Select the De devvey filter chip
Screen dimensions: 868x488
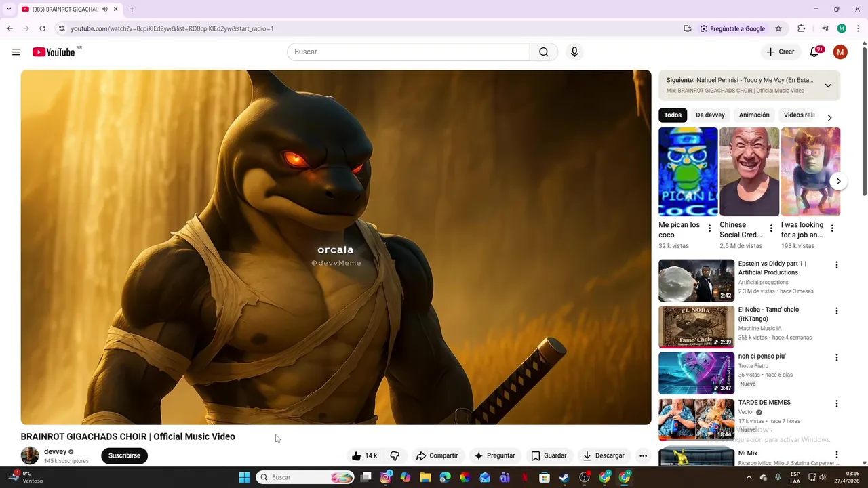coord(710,115)
